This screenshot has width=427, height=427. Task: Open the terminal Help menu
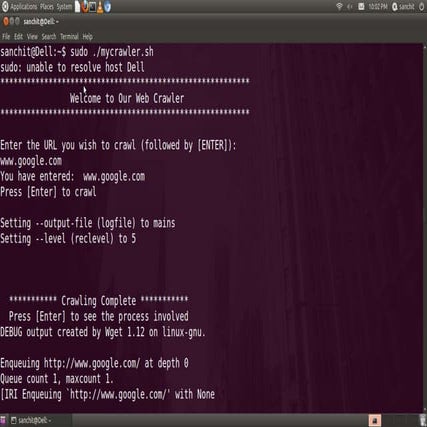point(87,37)
